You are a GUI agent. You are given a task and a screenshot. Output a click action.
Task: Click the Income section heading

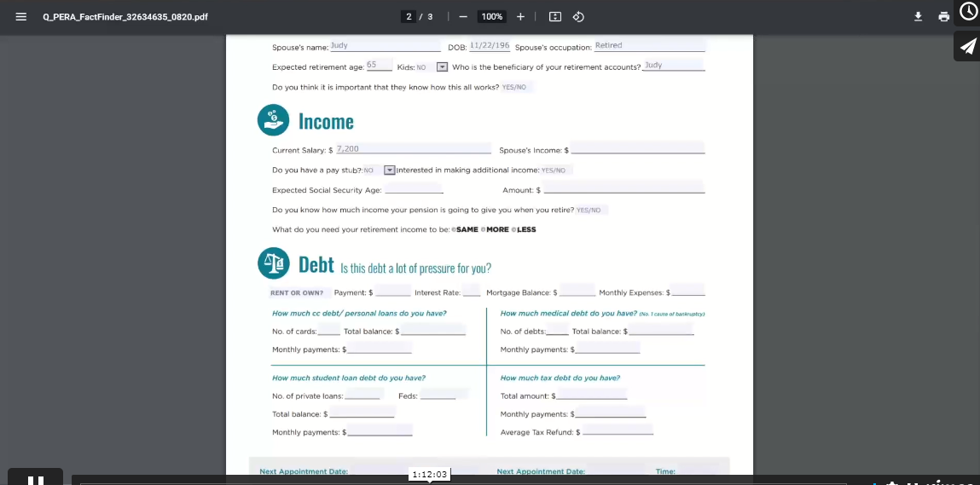(326, 121)
